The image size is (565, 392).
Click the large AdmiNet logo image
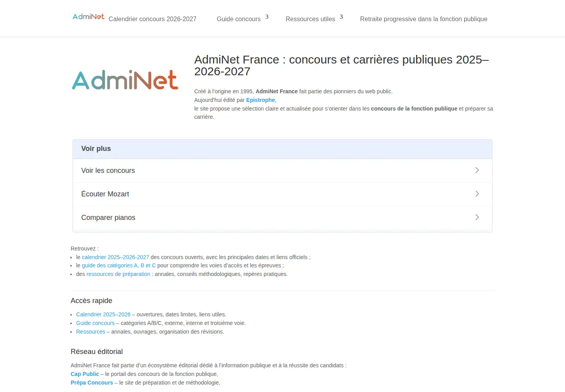coord(125,80)
